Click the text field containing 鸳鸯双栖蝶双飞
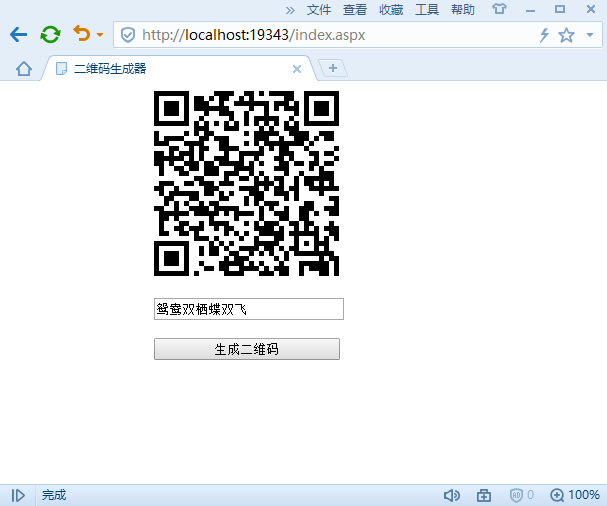The width and height of the screenshot is (607, 506). (249, 309)
